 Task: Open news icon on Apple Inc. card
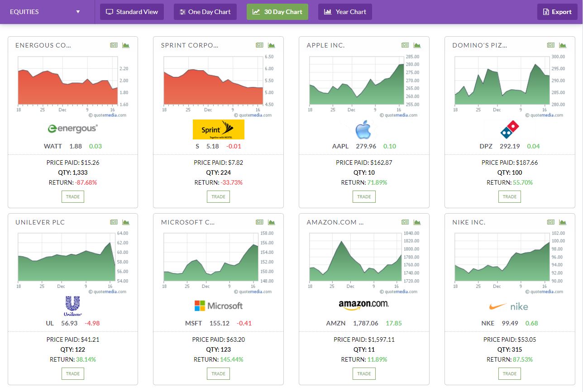tap(405, 45)
